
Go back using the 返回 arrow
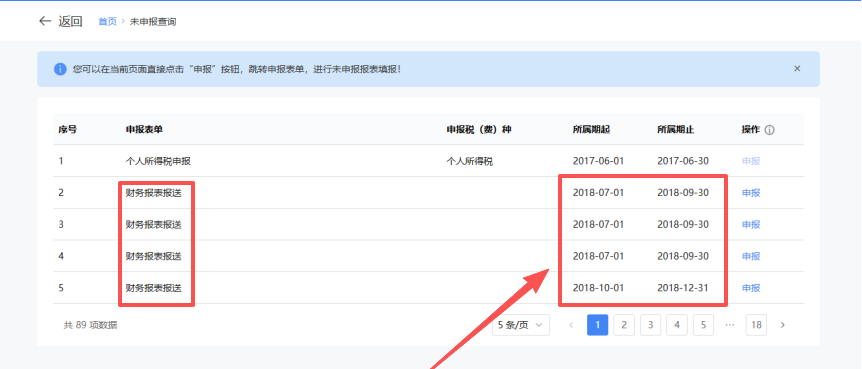45,21
